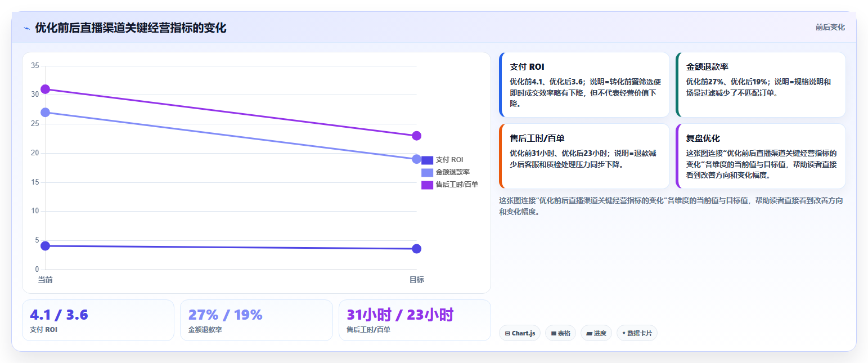
Task: Toggle the 售后工时/百单 legend color box
Action: (x=427, y=185)
